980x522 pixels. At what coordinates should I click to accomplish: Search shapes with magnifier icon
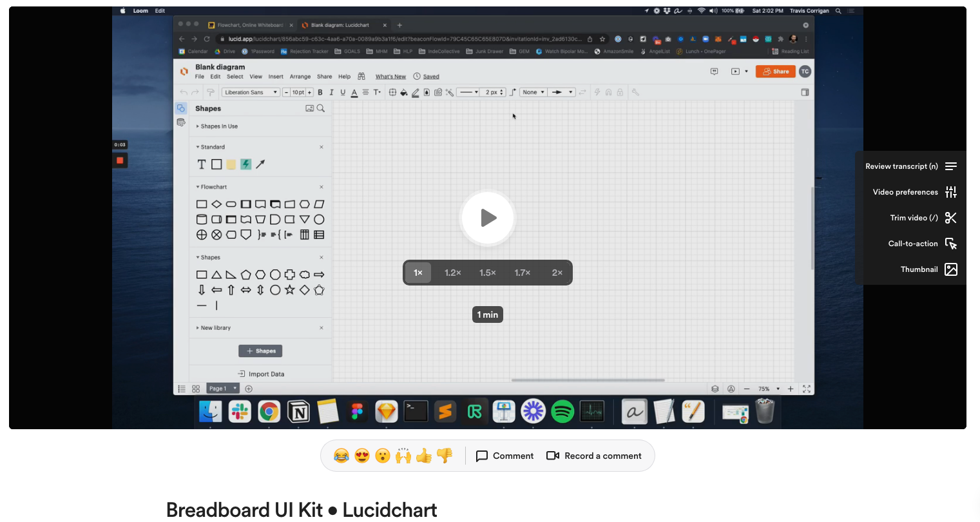[321, 108]
